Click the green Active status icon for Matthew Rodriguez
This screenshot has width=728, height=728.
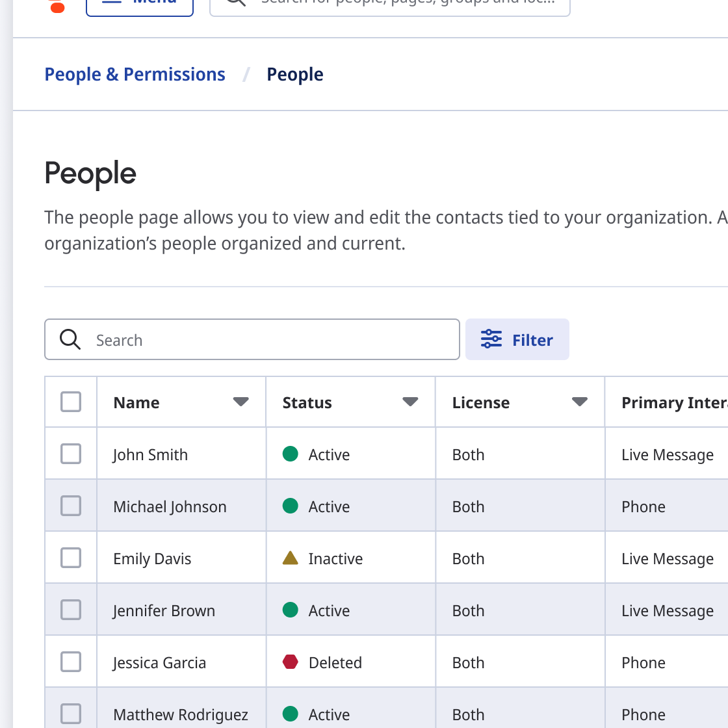[x=290, y=714]
